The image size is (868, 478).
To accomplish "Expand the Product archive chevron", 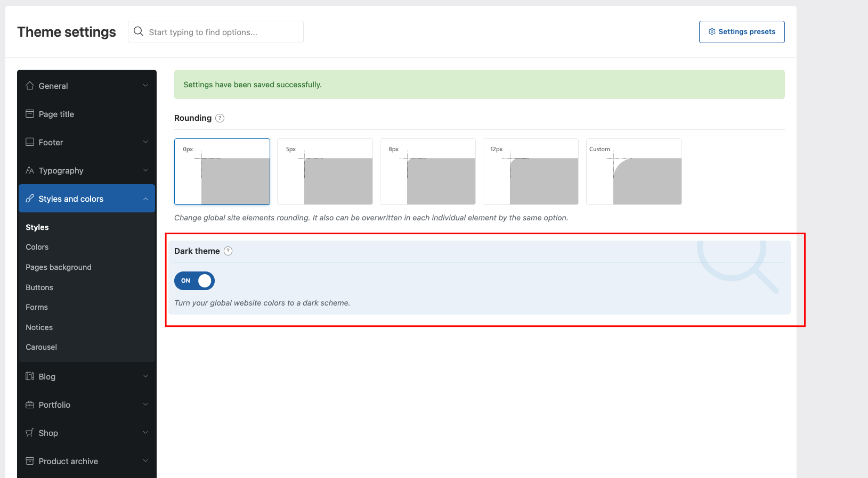I will (x=145, y=461).
